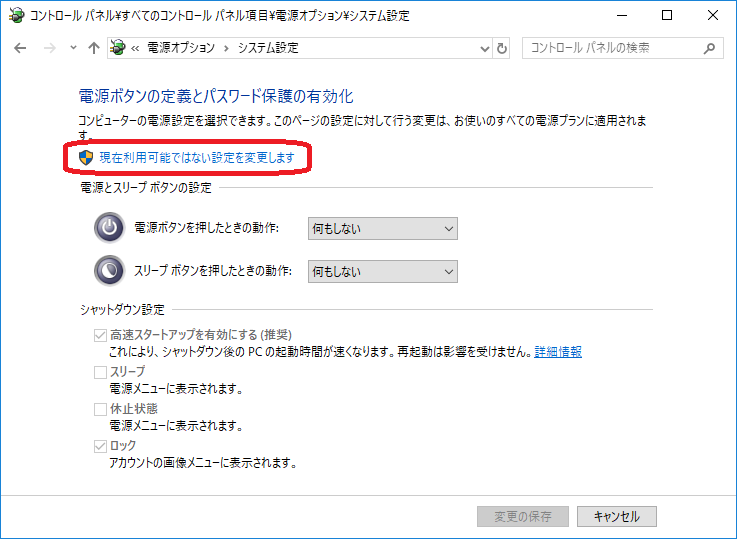Screen dimensions: 737x539
Task: Select 電源オプション breadcrumb
Action: click(181, 48)
